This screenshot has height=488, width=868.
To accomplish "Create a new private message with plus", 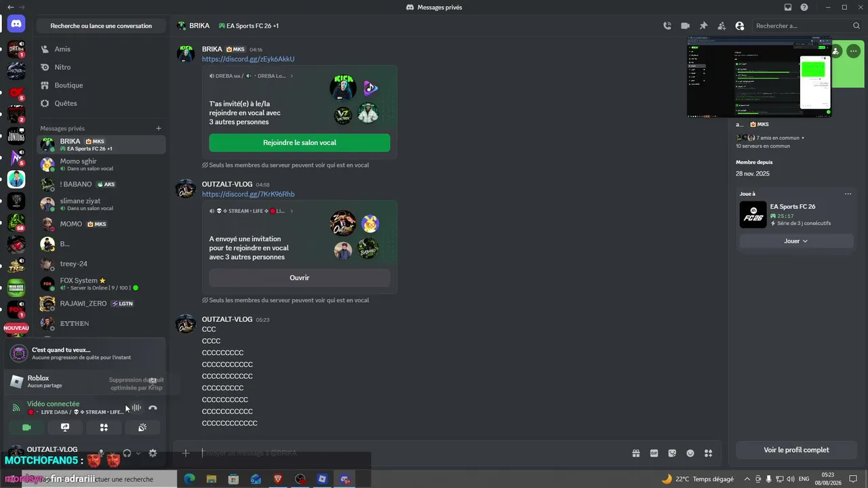I will pos(159,128).
